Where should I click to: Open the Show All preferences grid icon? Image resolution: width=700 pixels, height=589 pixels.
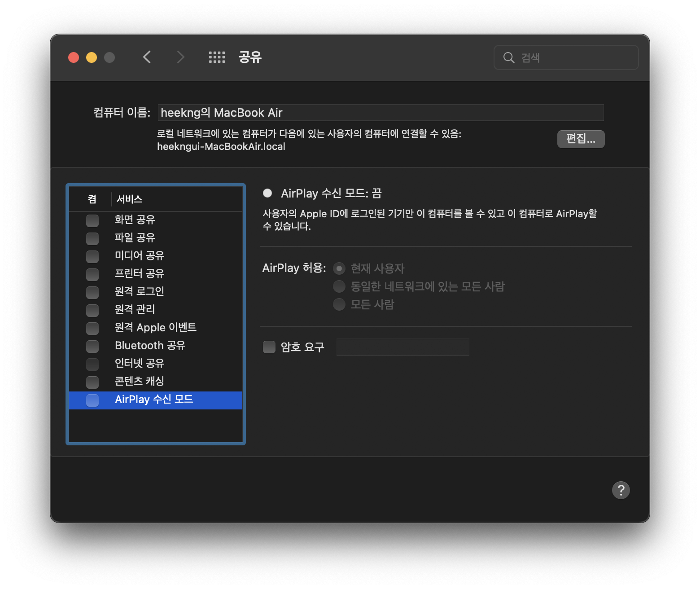[x=217, y=57]
